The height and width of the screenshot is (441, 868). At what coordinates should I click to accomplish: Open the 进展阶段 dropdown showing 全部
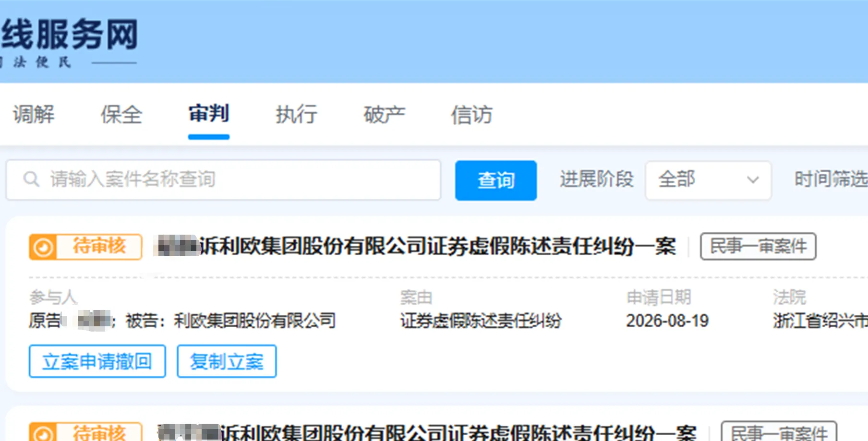(708, 180)
